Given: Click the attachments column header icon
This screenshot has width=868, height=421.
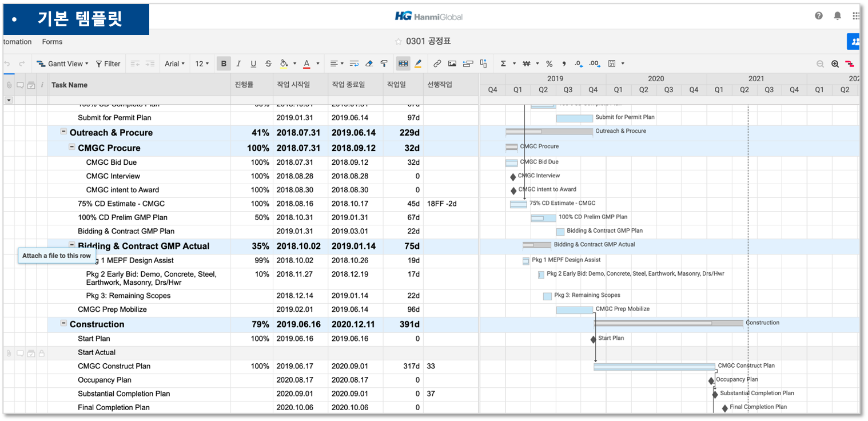Looking at the screenshot, I should click(9, 85).
